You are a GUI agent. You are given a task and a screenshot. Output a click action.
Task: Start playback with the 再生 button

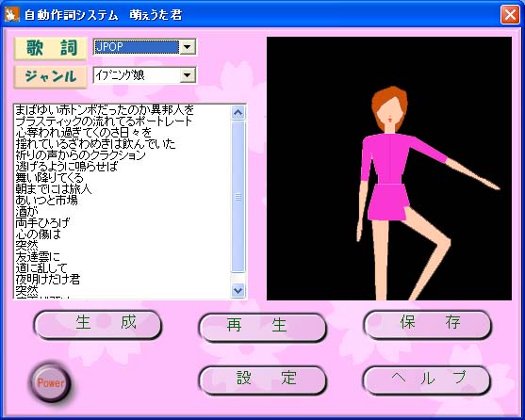pos(262,327)
